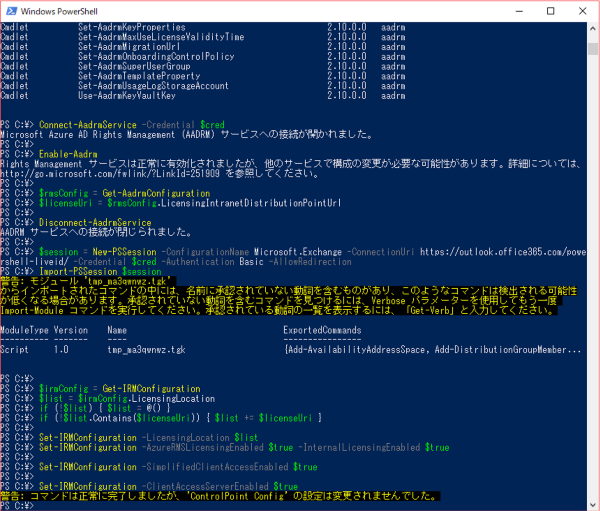
Task: Click the Enable-Aadrm command
Action: pyautogui.click(x=68, y=154)
